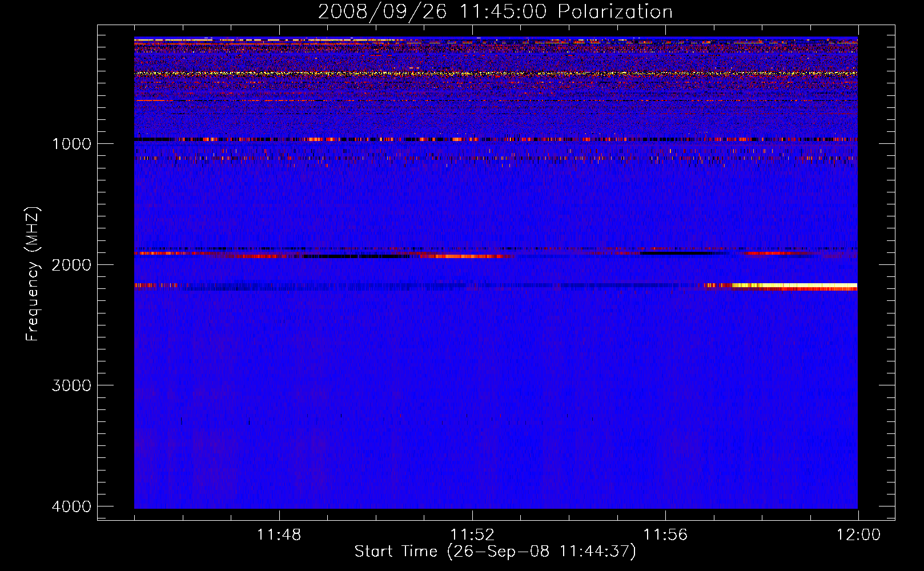
Task: Select the 4000 frequency tick label
Action: 71,506
